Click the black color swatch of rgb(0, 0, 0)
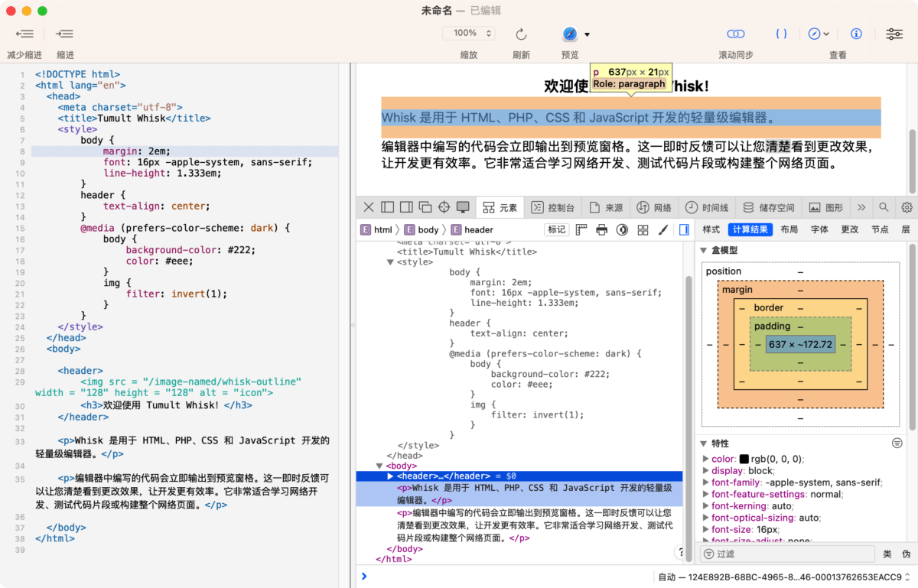918x588 pixels. point(744,460)
